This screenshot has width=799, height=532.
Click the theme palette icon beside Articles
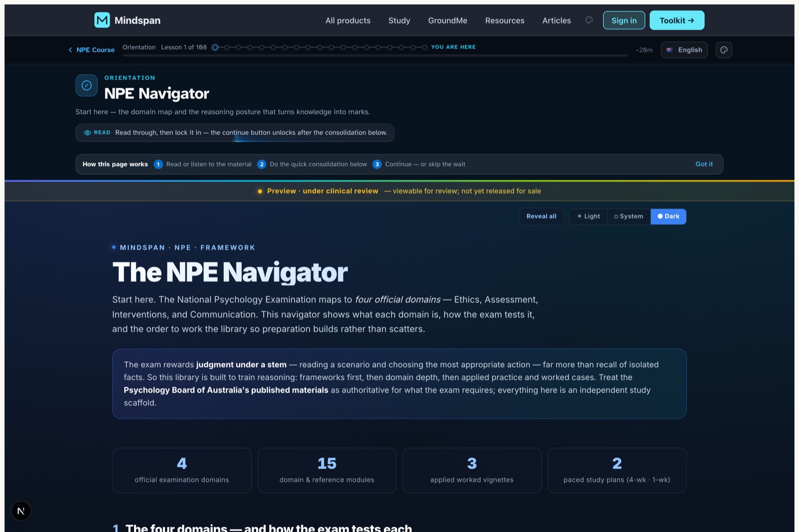pyautogui.click(x=589, y=20)
